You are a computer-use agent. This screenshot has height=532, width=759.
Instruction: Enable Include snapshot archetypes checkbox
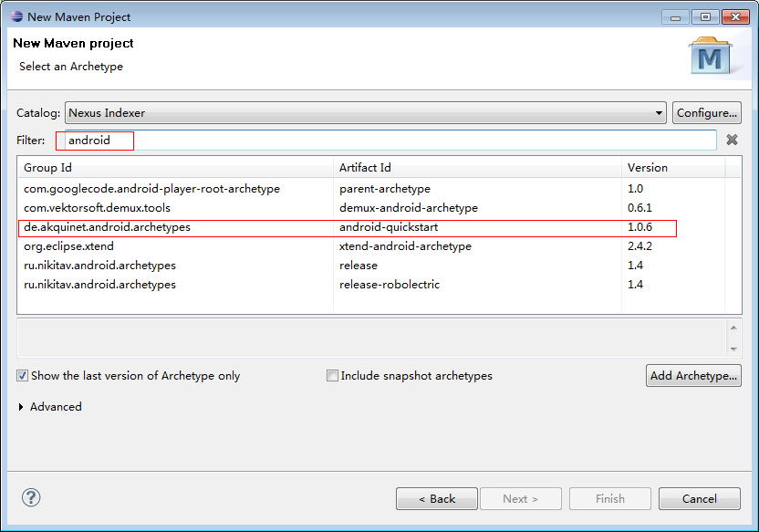[x=333, y=376]
